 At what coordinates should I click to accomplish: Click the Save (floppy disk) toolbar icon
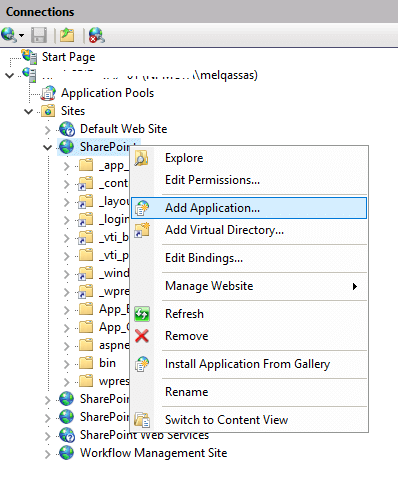[x=39, y=35]
